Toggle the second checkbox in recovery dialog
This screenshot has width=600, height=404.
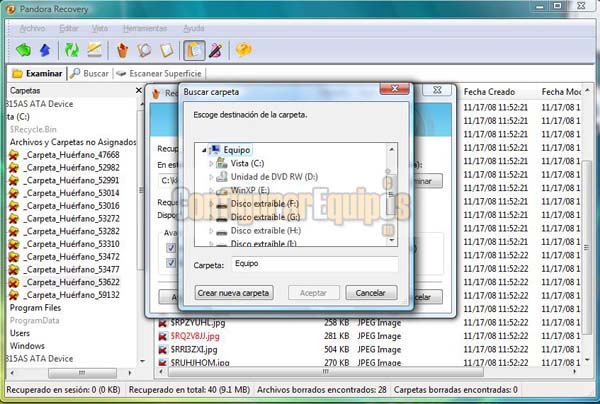click(x=171, y=263)
